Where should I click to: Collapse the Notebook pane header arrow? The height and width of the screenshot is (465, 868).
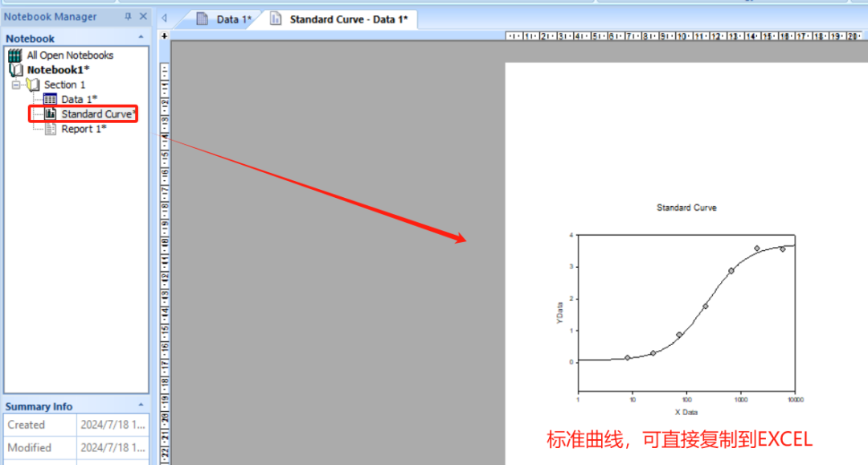click(141, 37)
